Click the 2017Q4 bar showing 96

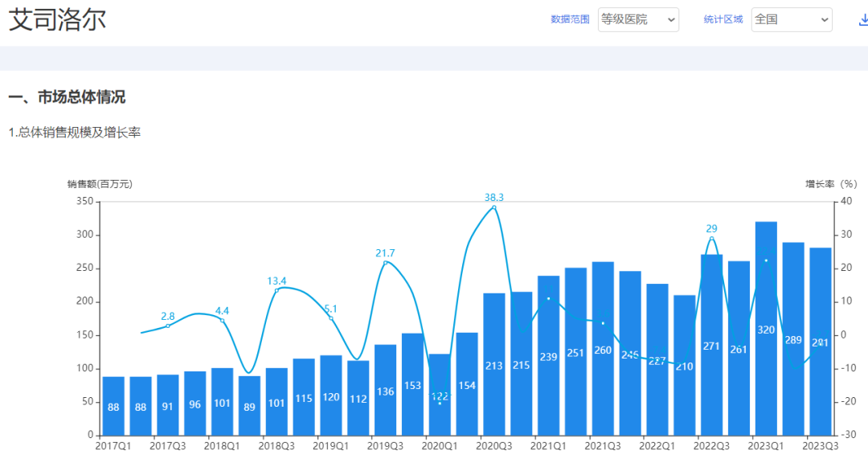click(194, 403)
